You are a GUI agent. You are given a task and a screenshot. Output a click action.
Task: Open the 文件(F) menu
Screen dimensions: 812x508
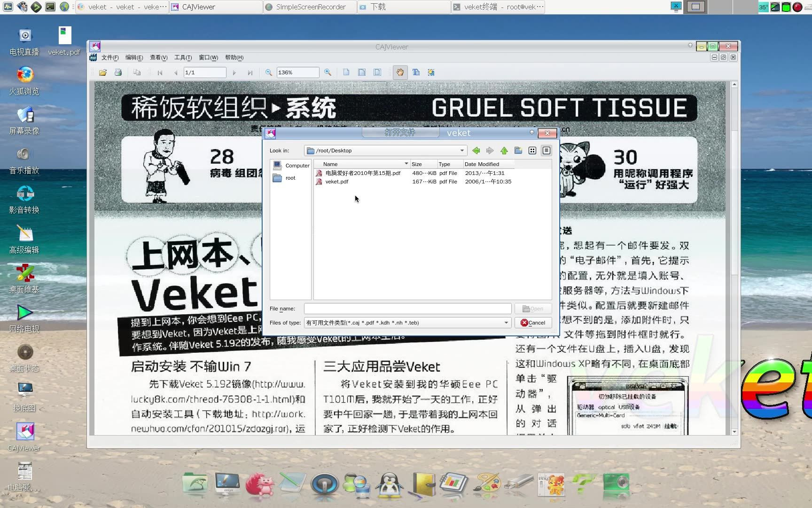[110, 57]
